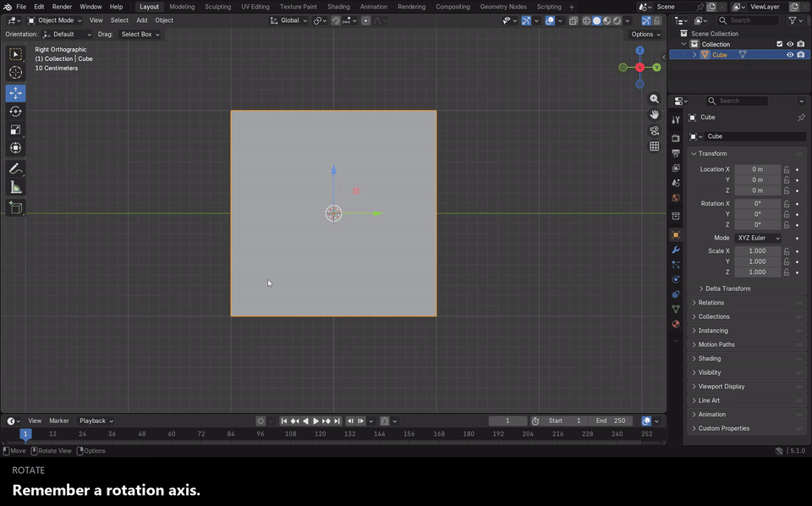Open the Playback dropdown in timeline
The height and width of the screenshot is (506, 812).
[x=96, y=421]
